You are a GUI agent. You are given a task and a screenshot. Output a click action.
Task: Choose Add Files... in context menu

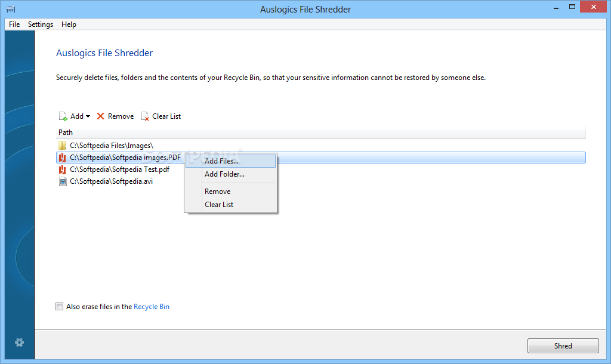click(231, 161)
